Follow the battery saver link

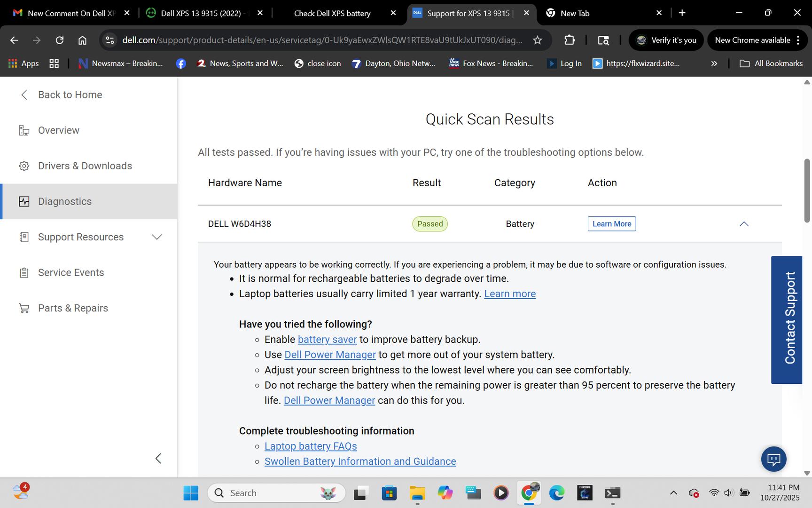click(x=327, y=340)
